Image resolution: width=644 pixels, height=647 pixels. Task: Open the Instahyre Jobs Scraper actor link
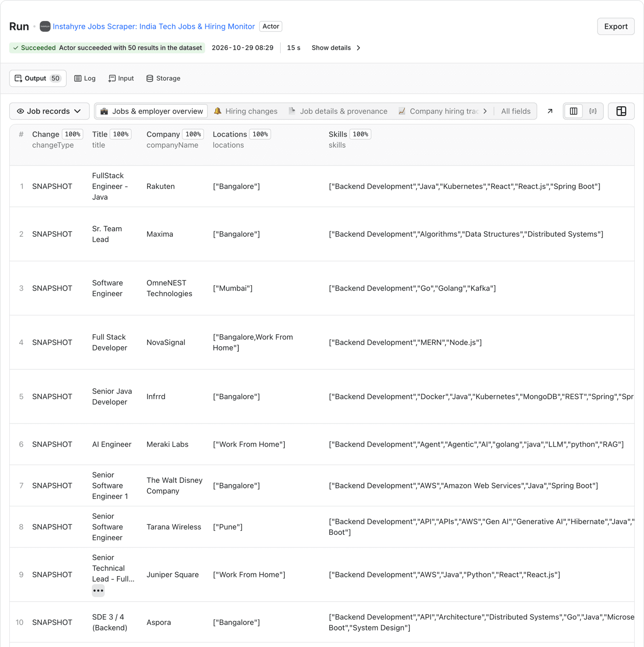154,27
